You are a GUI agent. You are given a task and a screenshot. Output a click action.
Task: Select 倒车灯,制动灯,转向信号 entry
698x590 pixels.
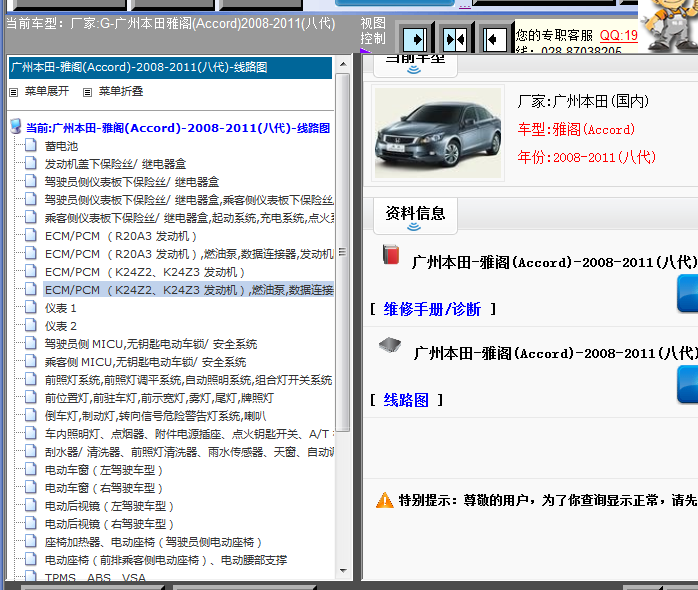click(x=155, y=416)
